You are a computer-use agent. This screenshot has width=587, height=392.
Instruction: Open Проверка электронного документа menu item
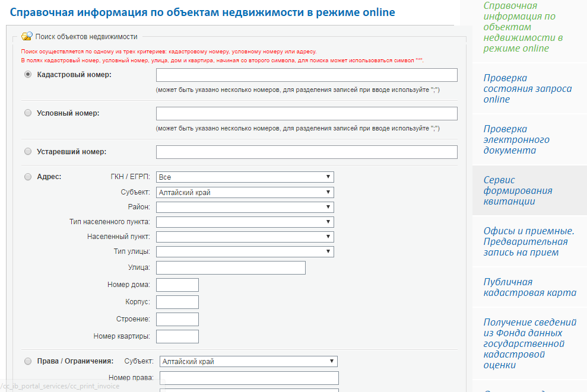tap(516, 139)
